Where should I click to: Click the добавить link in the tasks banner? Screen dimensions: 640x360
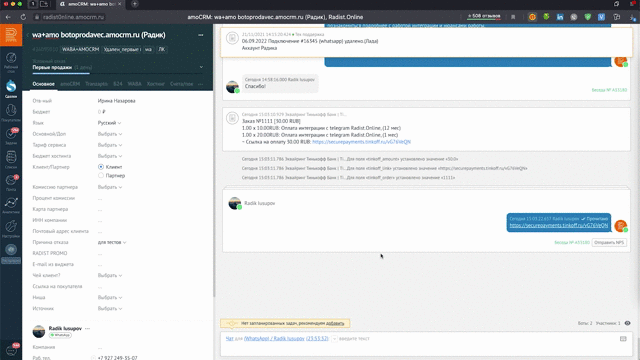335,323
